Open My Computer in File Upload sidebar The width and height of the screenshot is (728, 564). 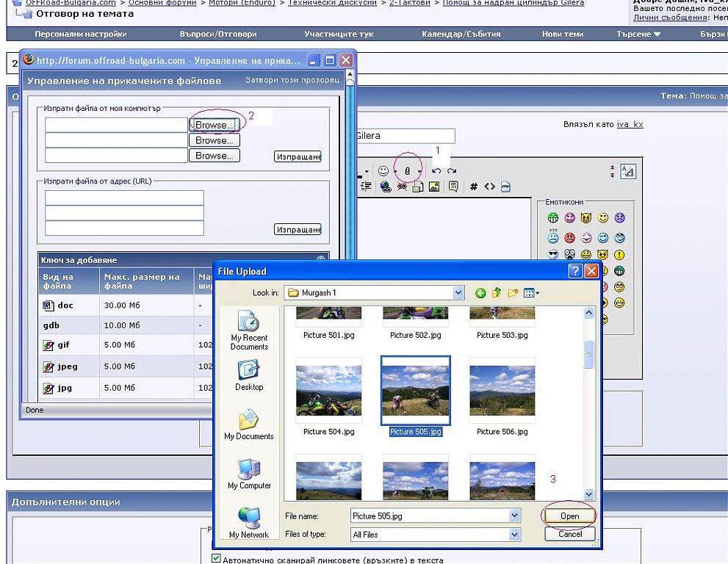(x=249, y=474)
